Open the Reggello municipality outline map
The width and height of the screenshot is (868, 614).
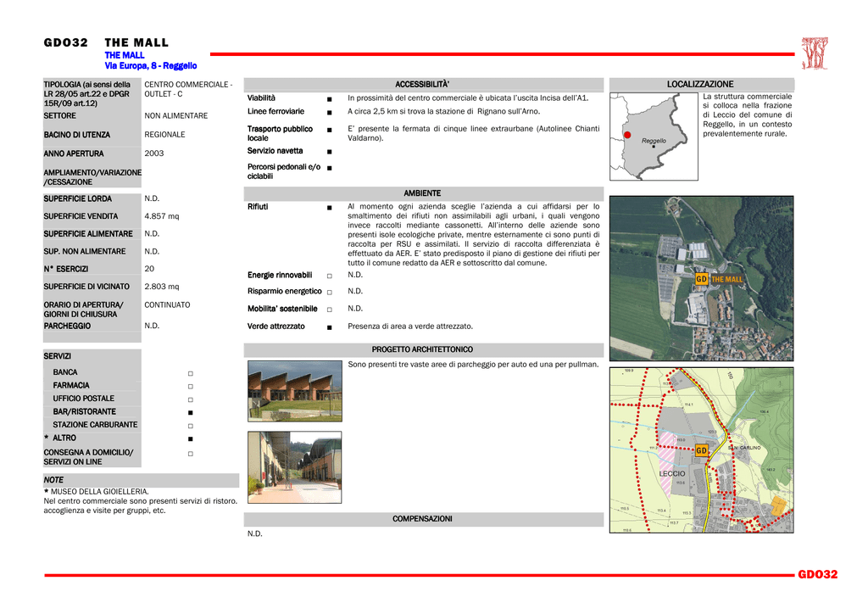point(654,137)
